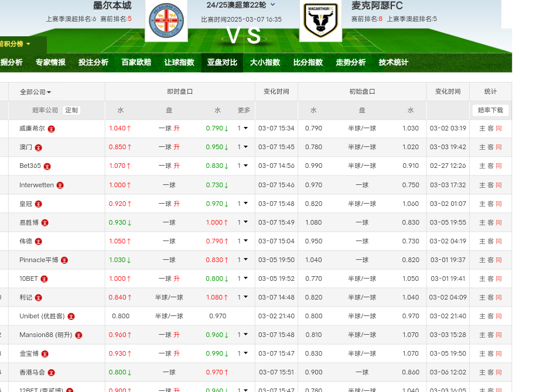The image size is (550, 392).
Task: Open 同 statistics link in Bet365 row
Action: (x=499, y=166)
